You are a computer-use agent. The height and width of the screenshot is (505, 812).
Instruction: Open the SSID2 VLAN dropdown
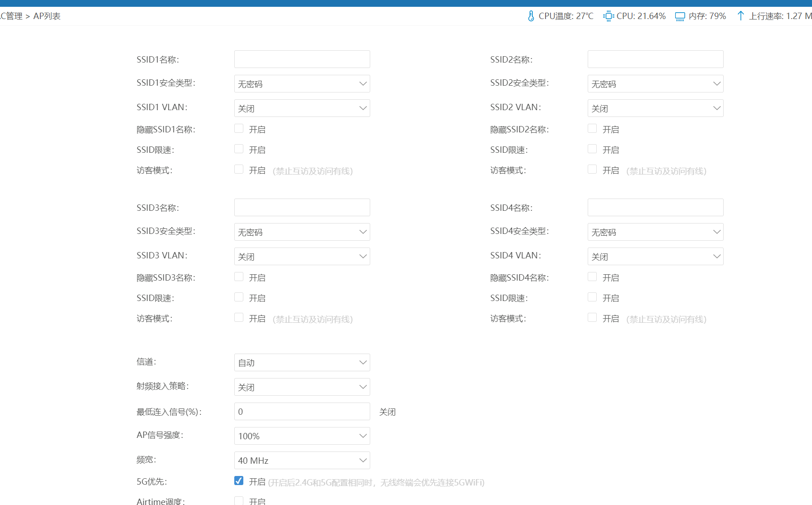click(x=655, y=108)
